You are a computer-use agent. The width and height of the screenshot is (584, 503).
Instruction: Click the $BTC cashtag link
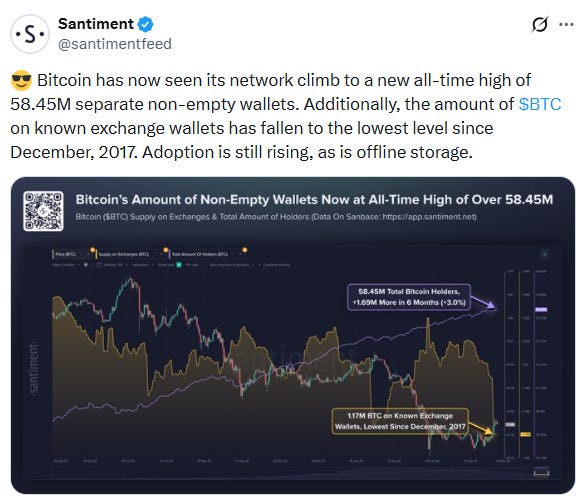[540, 104]
